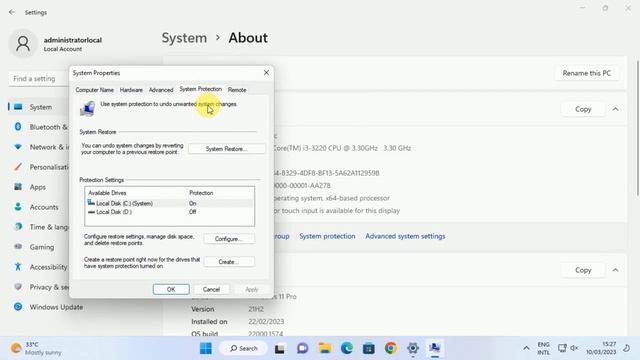Open the Chat app on the taskbar
The height and width of the screenshot is (360, 640).
tap(302, 348)
